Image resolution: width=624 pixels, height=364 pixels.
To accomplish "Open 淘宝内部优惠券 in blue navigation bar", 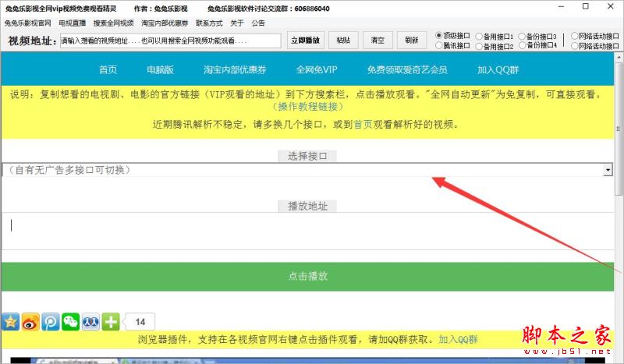I will pyautogui.click(x=235, y=69).
